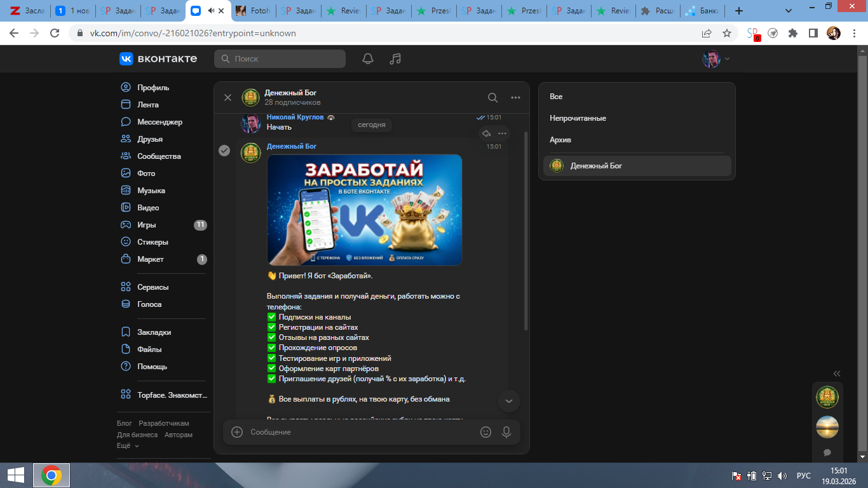
Task: Reply to message using arrow icon
Action: click(486, 133)
